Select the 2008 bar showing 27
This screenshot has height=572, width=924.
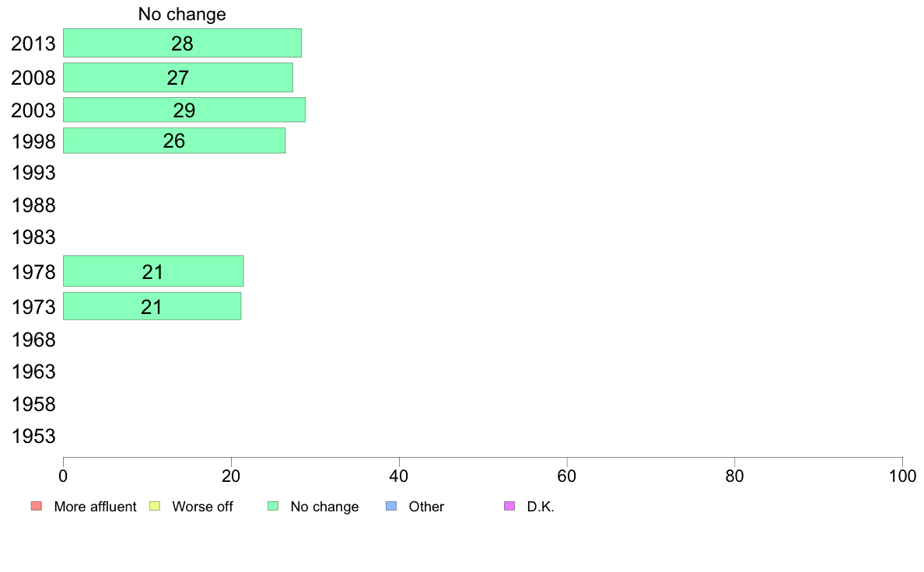click(178, 77)
